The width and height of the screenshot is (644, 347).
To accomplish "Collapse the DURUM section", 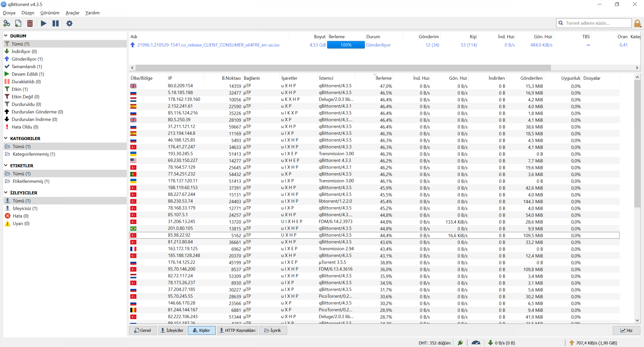I will coord(6,36).
